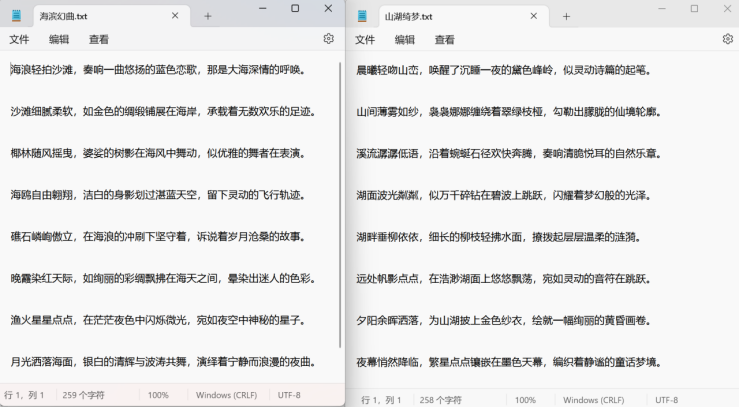Click 100% zoom level in 山湖绮梦 window
This screenshot has width=740, height=407.
point(525,400)
